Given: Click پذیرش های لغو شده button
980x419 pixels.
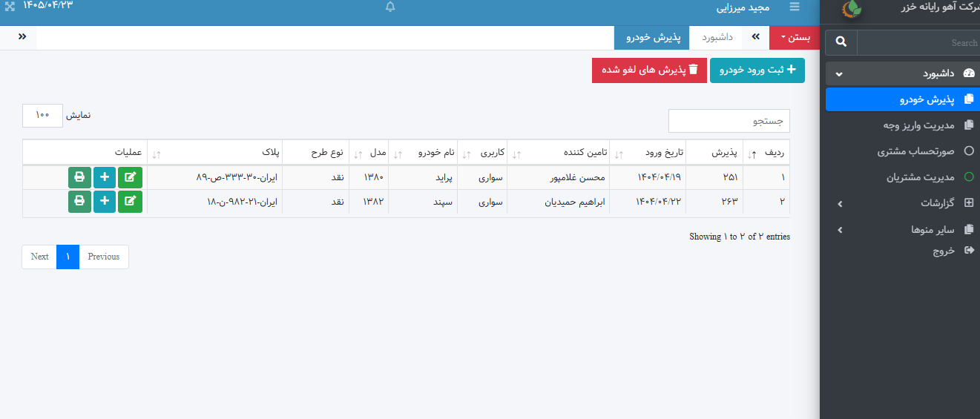Looking at the screenshot, I should point(649,70).
